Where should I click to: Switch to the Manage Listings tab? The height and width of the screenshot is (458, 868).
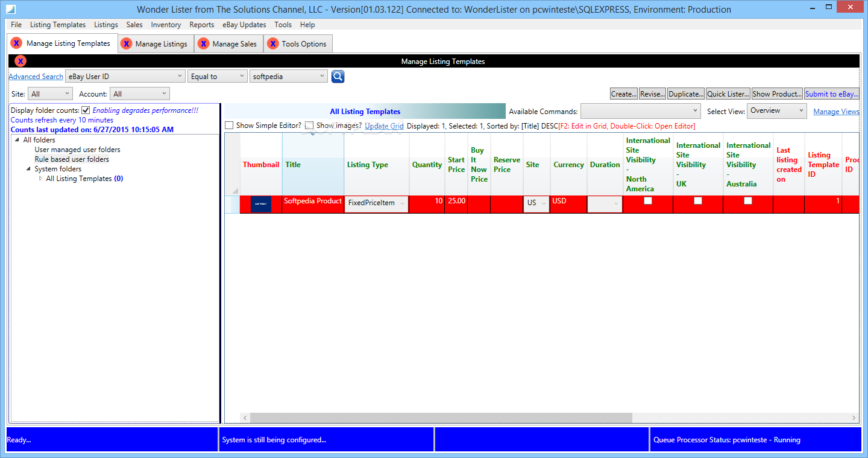tap(156, 44)
